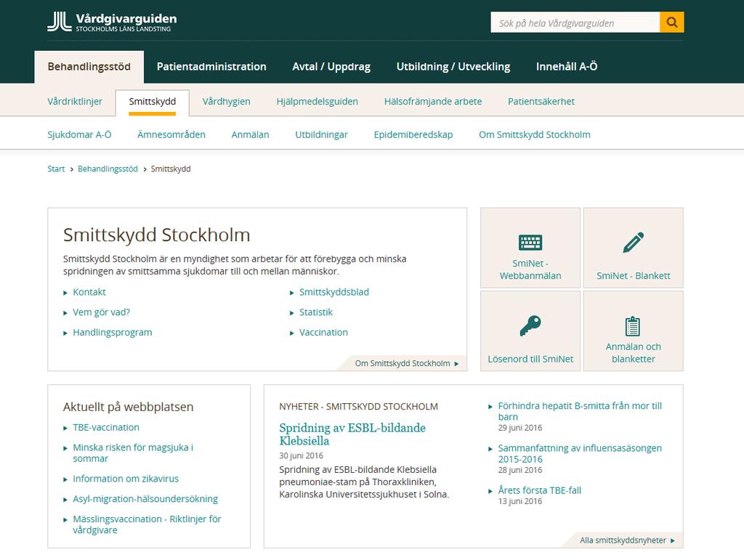
Task: Click the NYHETER - SMITTSKYDD STOCKHOLM label
Action: click(358, 406)
